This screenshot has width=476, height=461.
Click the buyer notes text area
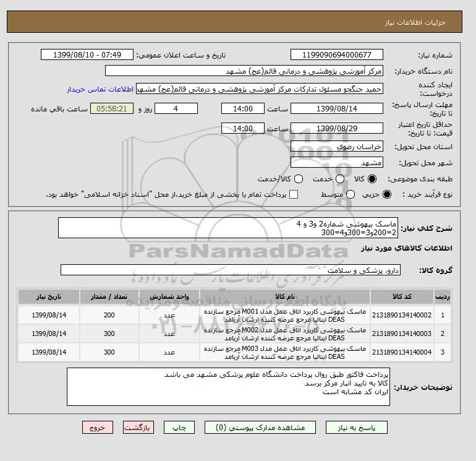[x=228, y=387]
